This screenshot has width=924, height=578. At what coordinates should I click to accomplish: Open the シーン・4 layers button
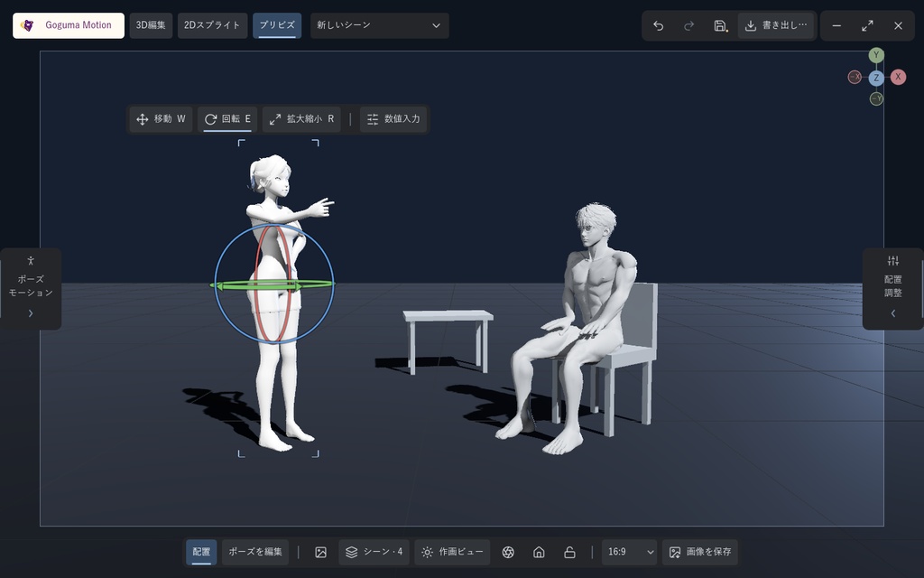tap(374, 552)
